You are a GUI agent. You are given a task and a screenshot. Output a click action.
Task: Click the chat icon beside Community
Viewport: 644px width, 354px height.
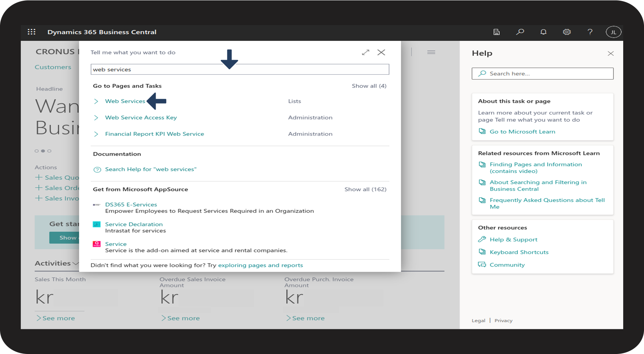tap(482, 265)
